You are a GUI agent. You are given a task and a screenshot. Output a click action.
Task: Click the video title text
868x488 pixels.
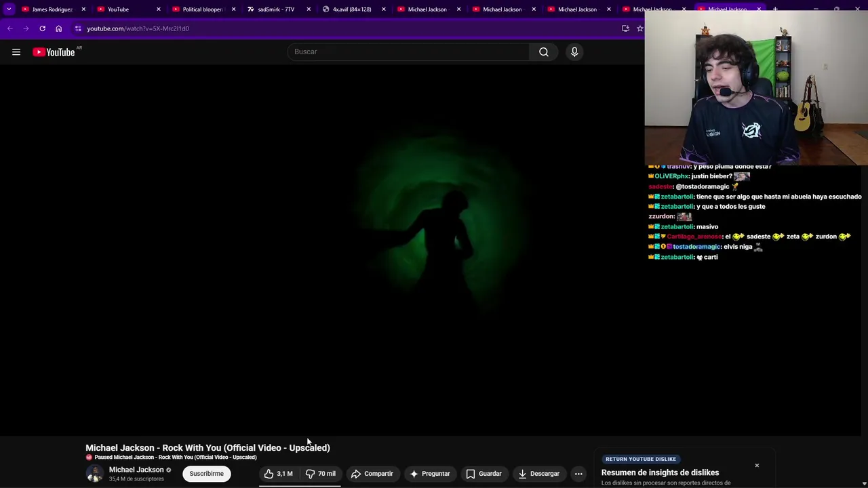208,448
